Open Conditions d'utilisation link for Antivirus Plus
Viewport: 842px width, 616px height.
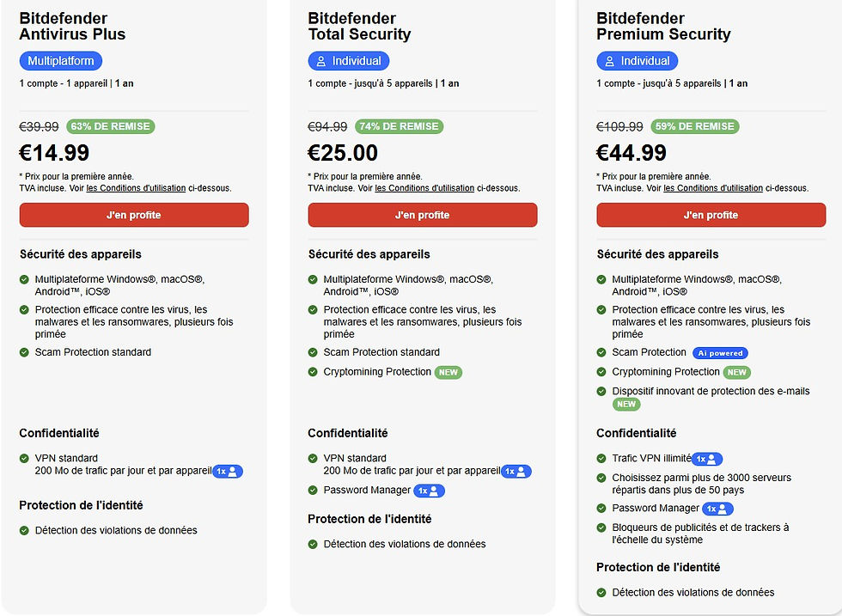[136, 188]
